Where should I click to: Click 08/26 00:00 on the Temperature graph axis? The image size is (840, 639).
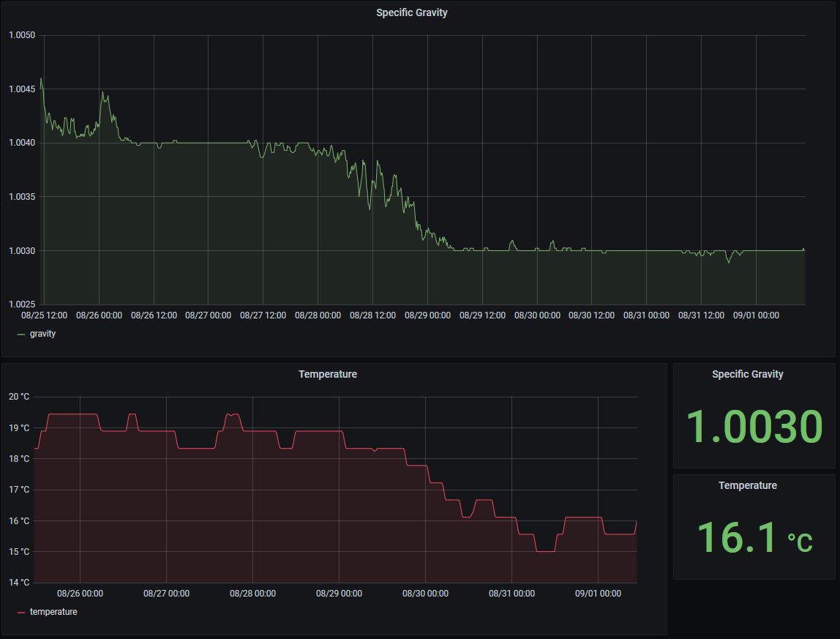tap(80, 594)
